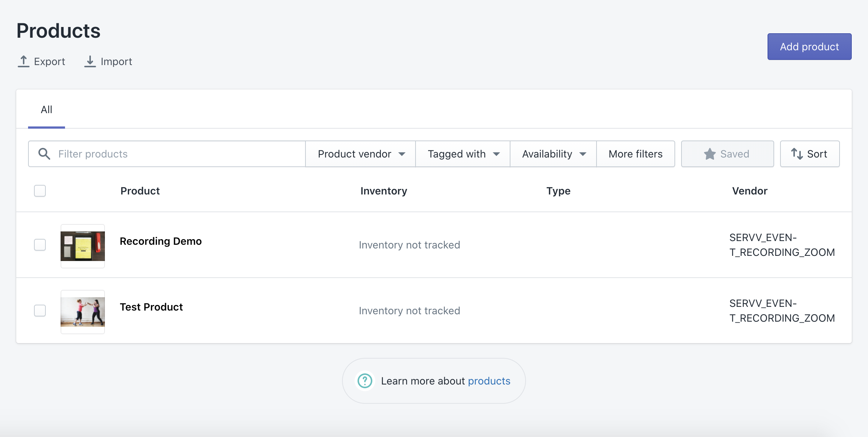Select the All tab

pyautogui.click(x=47, y=110)
